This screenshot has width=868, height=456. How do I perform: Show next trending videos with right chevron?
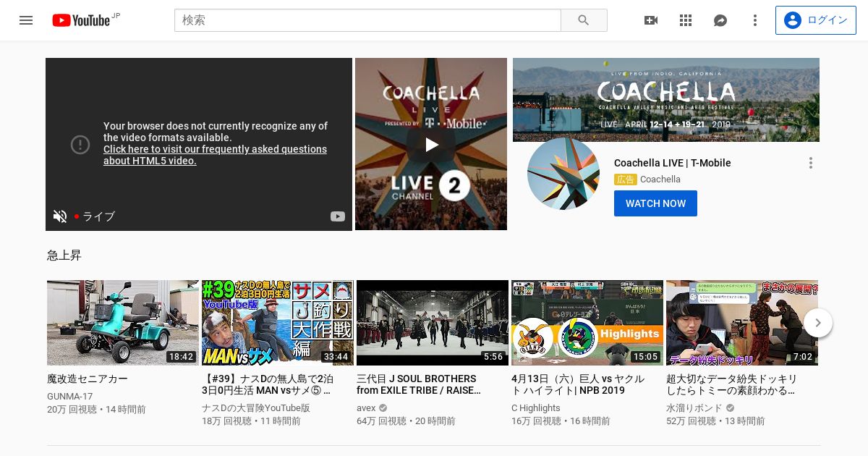click(x=818, y=323)
